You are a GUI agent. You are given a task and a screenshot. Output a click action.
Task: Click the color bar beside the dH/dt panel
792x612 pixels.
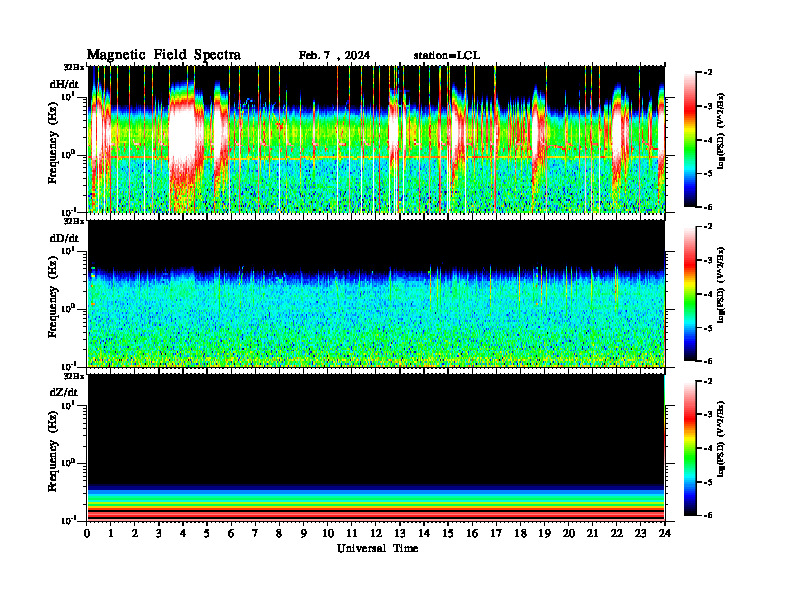click(x=690, y=140)
